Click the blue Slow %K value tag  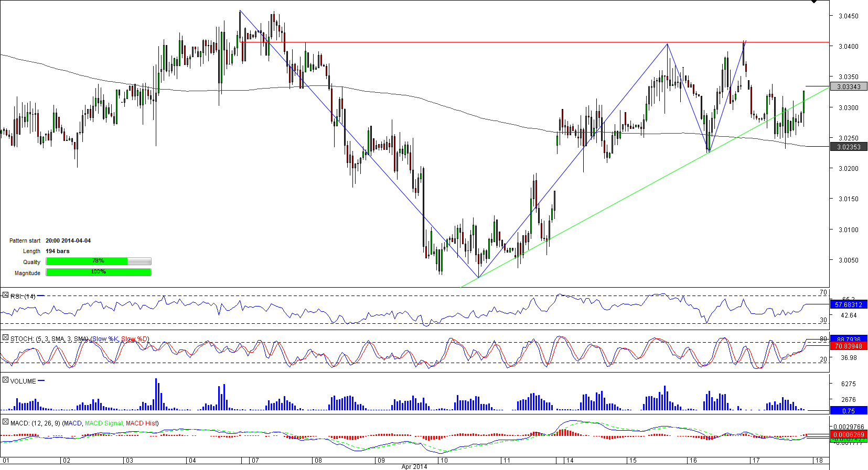[x=848, y=339]
